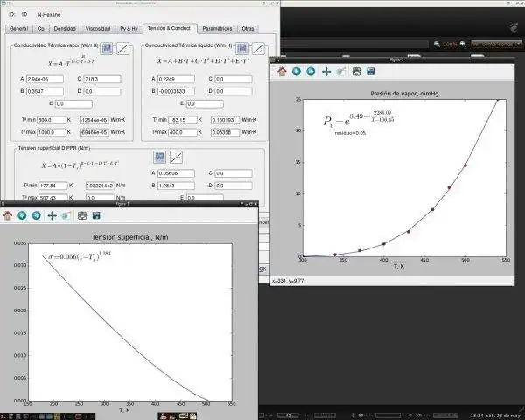Edit vapor conductivity Tª max field 1000.0
The height and width of the screenshot is (420, 525).
point(52,132)
